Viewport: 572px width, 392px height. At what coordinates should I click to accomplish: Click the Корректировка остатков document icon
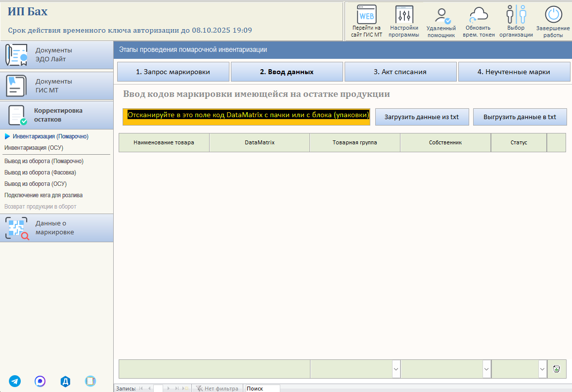(x=17, y=115)
